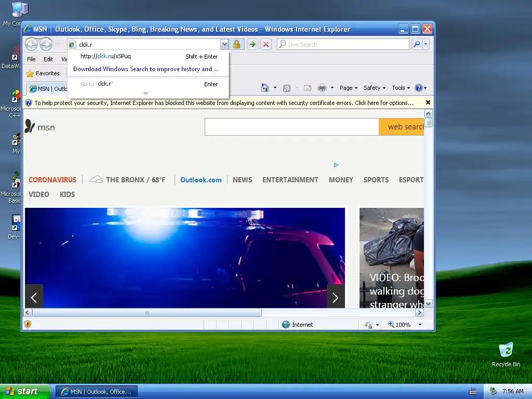Click the status bar security shield icon
This screenshot has width=532, height=399.
28,324
